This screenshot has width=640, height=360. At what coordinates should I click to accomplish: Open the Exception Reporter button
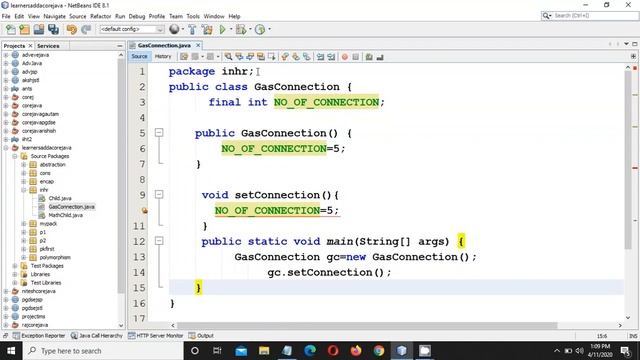point(39,336)
